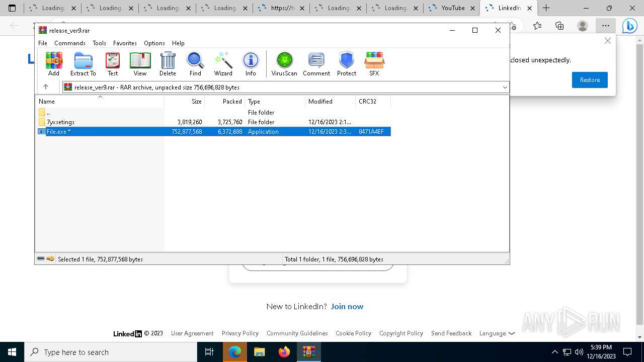Viewport: 644px width, 362px height.
Task: Follow the Join now link
Action: (x=347, y=306)
